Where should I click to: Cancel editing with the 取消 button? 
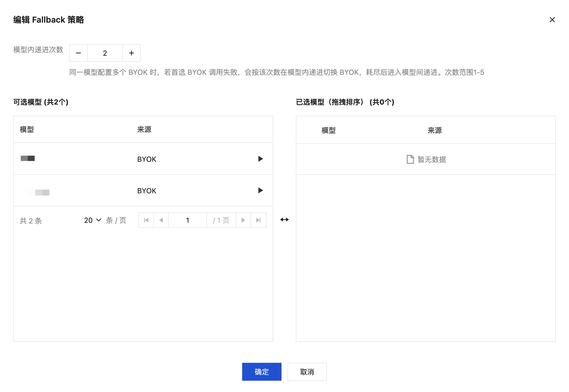click(307, 372)
